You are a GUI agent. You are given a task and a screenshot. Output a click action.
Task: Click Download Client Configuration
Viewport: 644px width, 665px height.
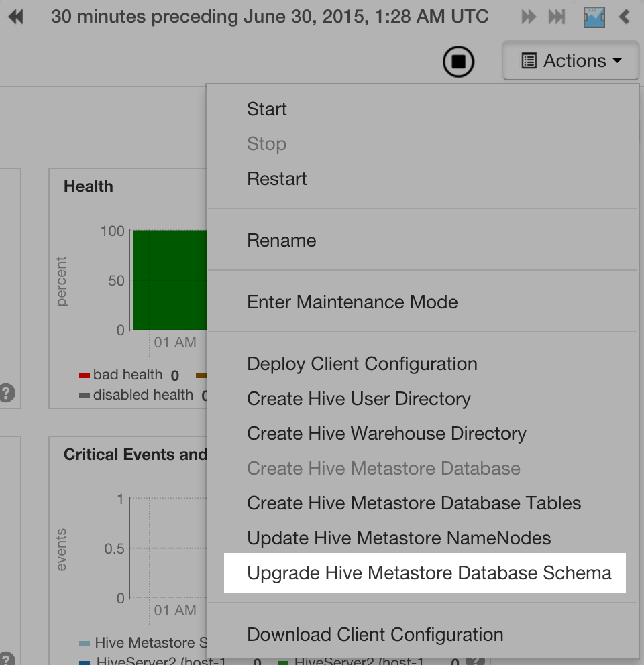(375, 634)
